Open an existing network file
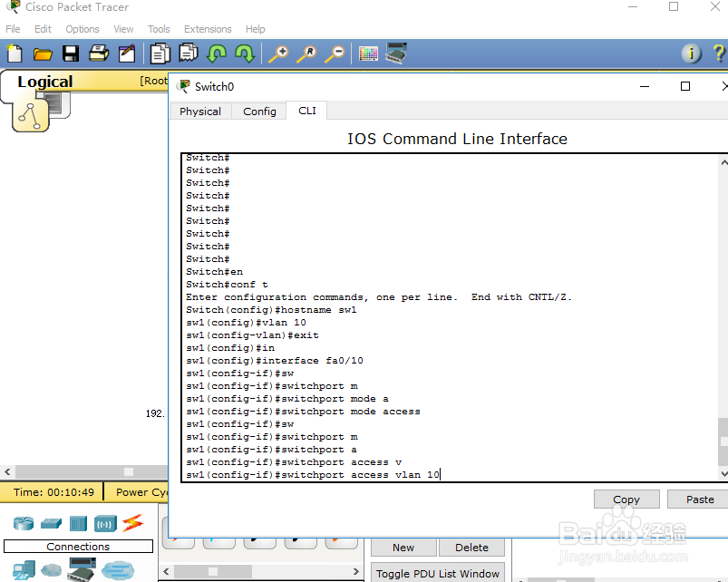Screen dimensions: 728x582 [x=42, y=53]
